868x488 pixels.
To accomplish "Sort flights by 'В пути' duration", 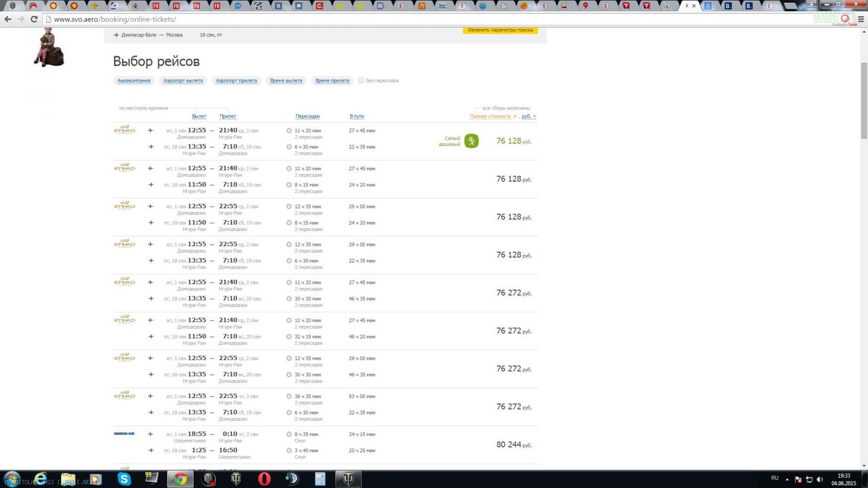I will [356, 117].
